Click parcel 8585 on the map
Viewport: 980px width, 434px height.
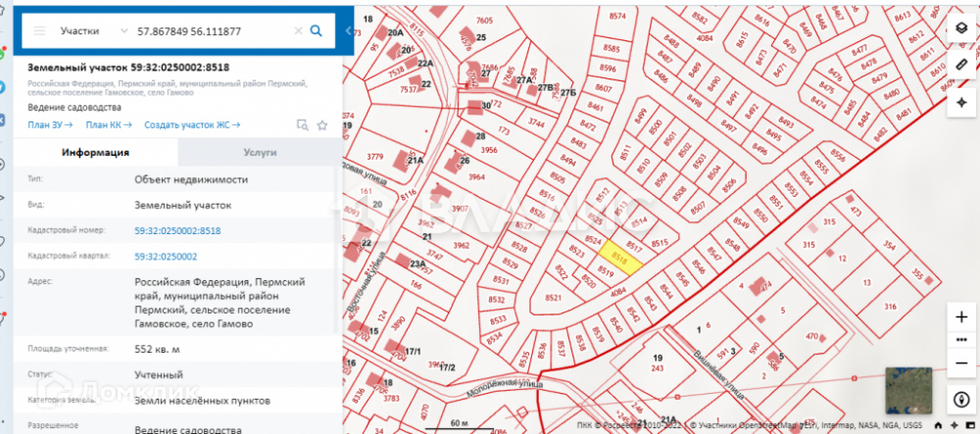click(612, 48)
